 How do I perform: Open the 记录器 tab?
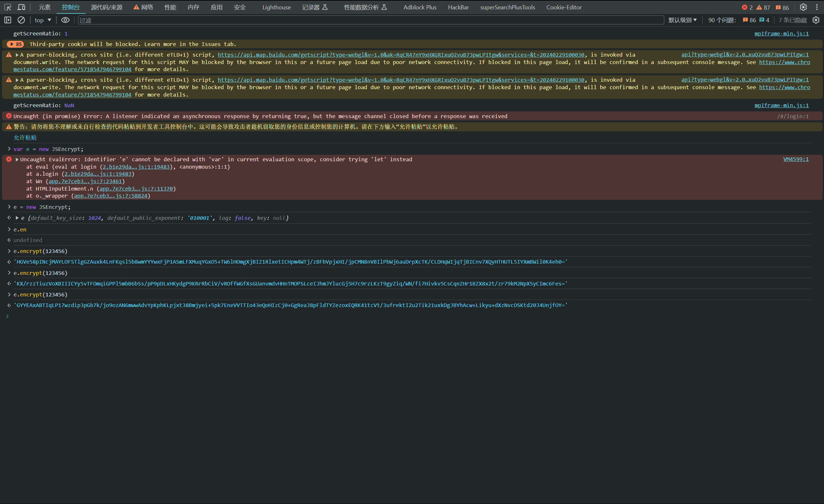[x=315, y=7]
